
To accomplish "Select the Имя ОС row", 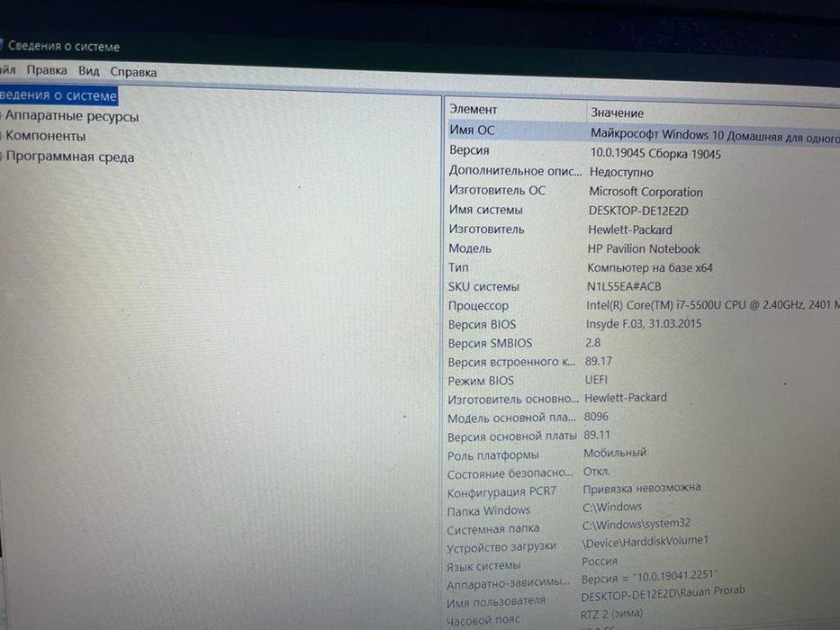I will point(643,132).
